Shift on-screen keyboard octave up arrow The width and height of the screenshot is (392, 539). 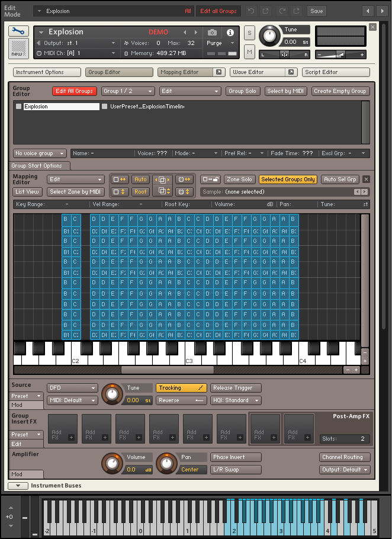coord(11,508)
